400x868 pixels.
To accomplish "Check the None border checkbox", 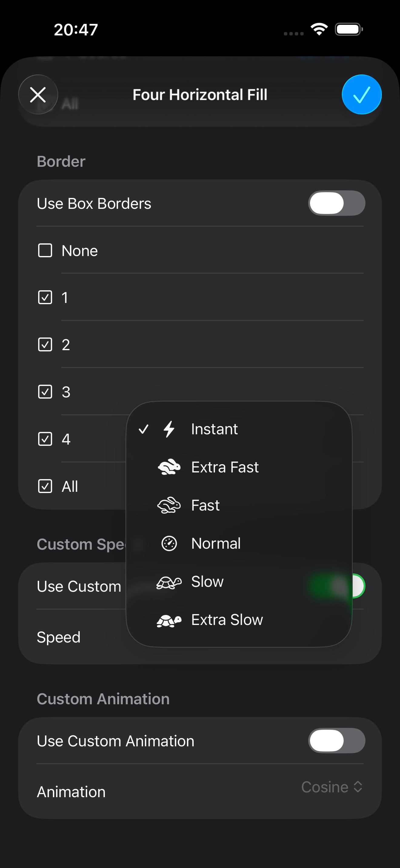I will click(45, 250).
